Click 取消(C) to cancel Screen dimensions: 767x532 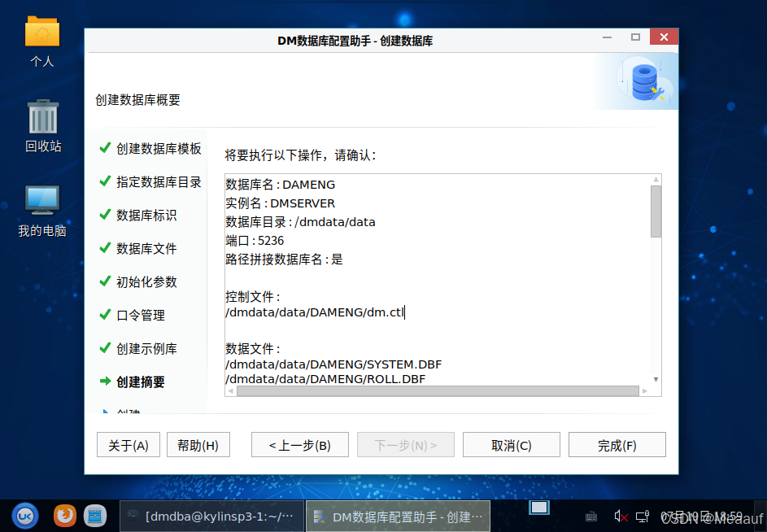[x=511, y=445]
